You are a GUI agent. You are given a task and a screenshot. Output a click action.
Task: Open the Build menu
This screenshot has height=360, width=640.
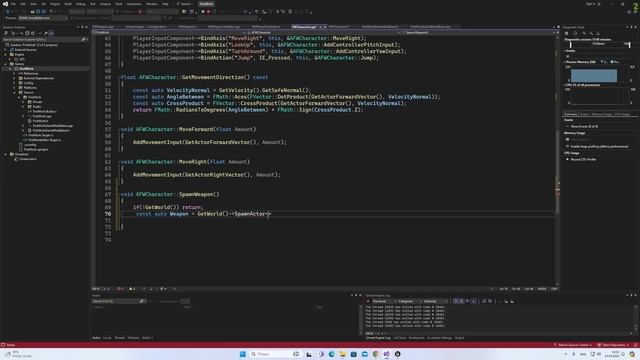pos(68,4)
